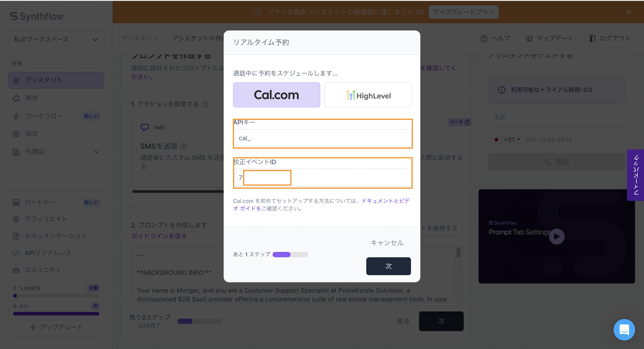644x349 pixels.
Task: Click the info icon in trial time box
Action: [x=502, y=90]
